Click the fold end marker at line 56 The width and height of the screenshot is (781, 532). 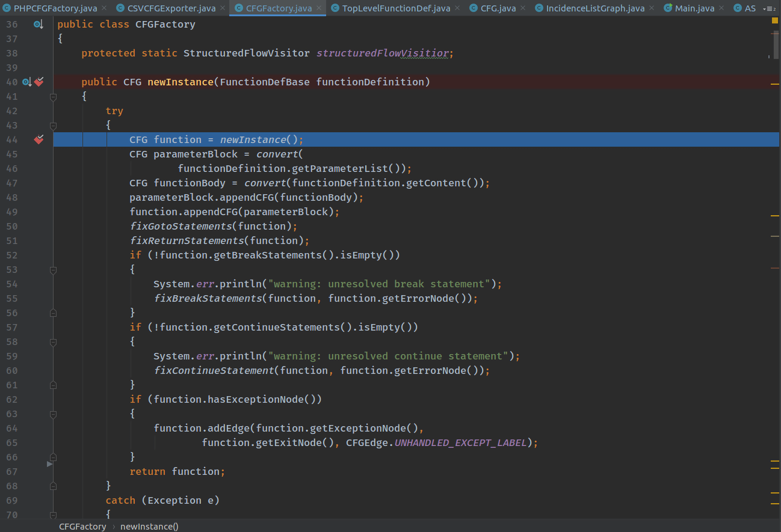point(53,313)
